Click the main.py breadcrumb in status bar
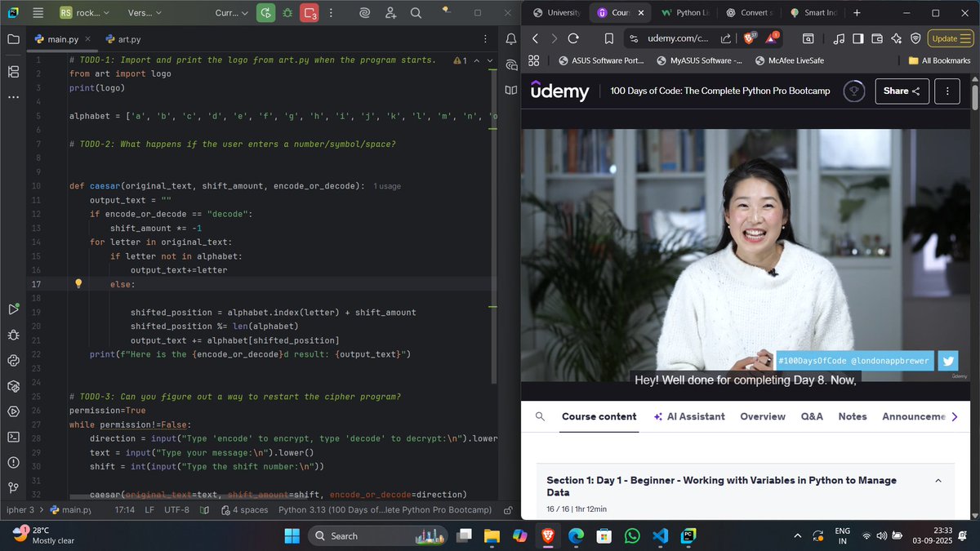This screenshot has width=980, height=551. pyautogui.click(x=71, y=509)
